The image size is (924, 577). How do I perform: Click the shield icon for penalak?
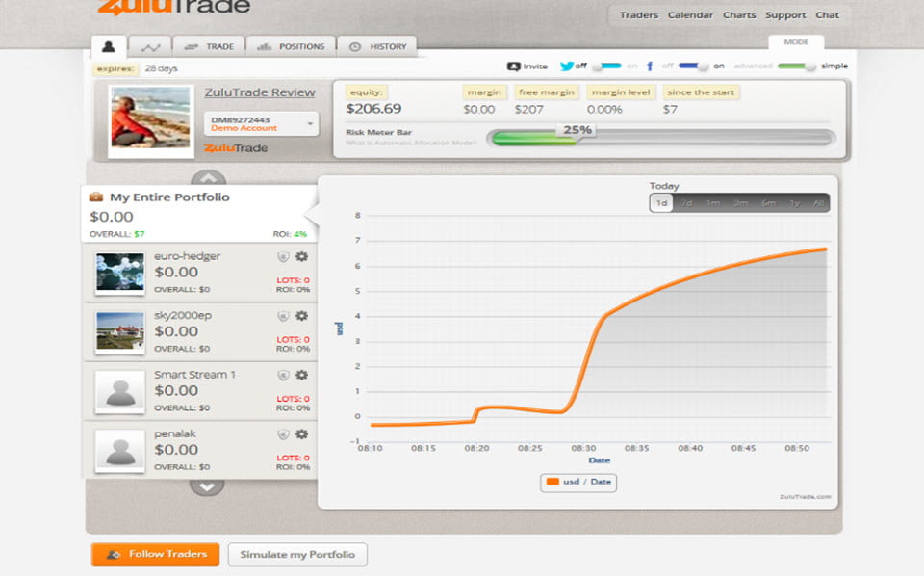[x=283, y=434]
